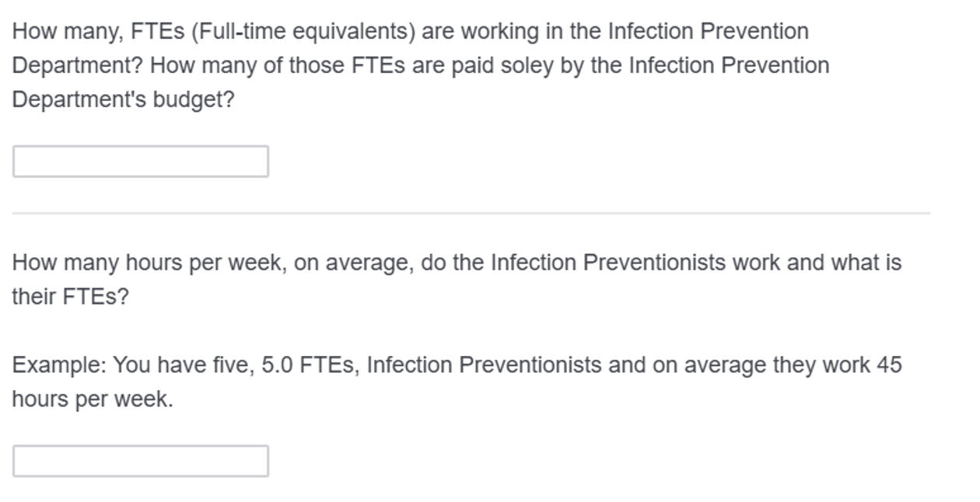This screenshot has width=980, height=502.
Task: Click the 'their FTEs?' line
Action: [x=70, y=297]
